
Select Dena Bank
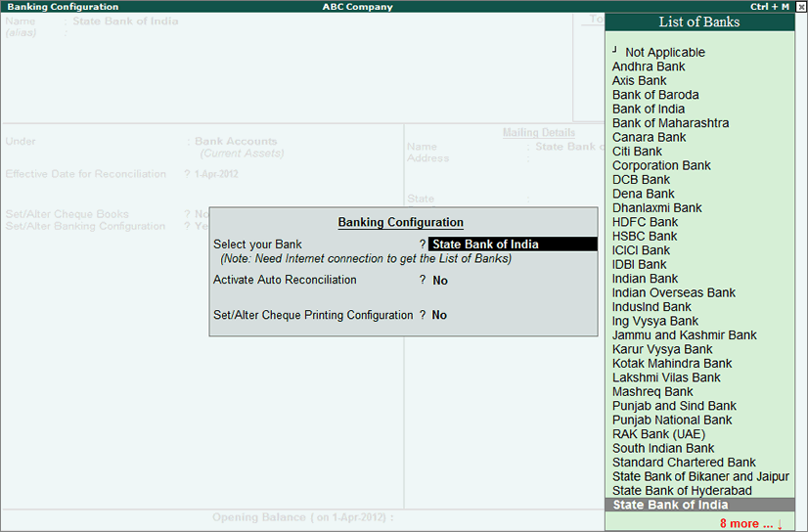(643, 195)
